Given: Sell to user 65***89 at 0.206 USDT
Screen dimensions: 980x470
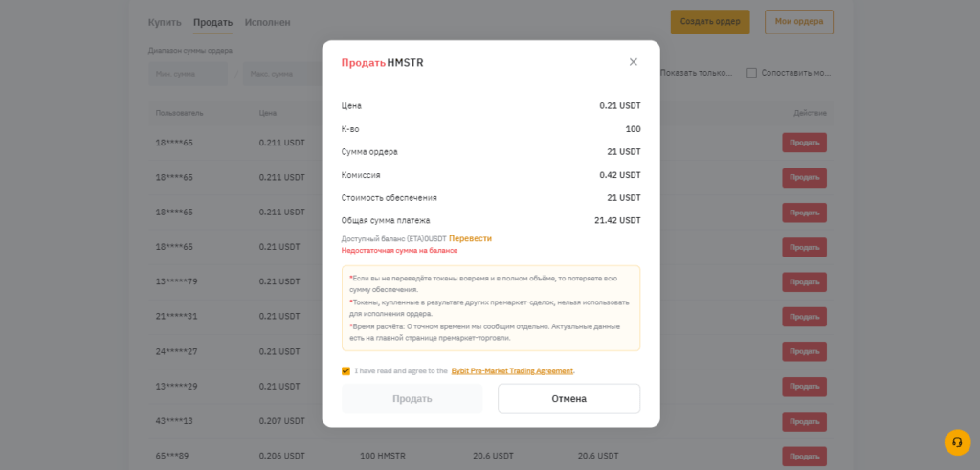Looking at the screenshot, I should point(804,457).
